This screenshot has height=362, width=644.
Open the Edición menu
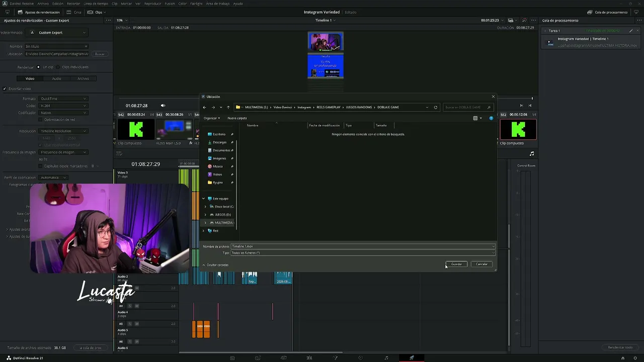(x=58, y=4)
